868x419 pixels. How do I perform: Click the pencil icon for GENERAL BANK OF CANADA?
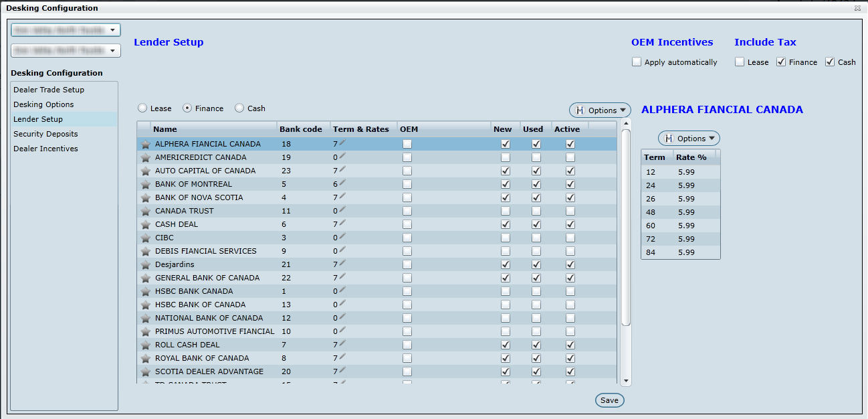343,277
